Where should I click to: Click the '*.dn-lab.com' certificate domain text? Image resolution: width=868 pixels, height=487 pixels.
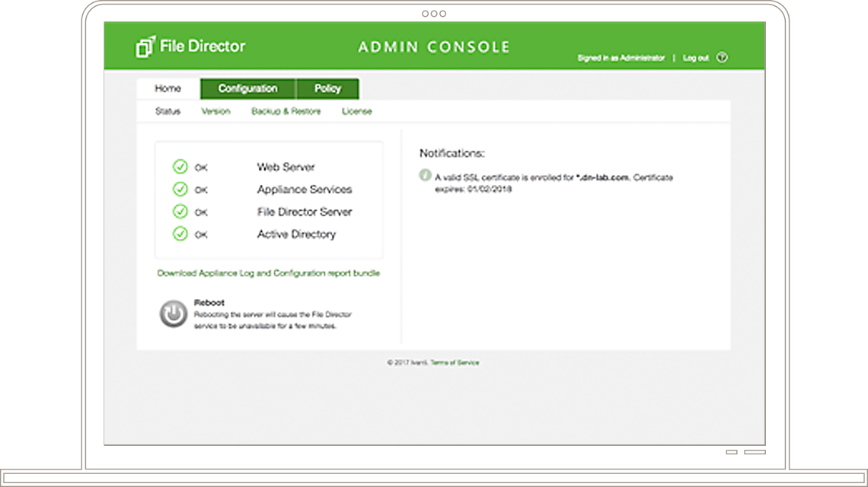(602, 177)
